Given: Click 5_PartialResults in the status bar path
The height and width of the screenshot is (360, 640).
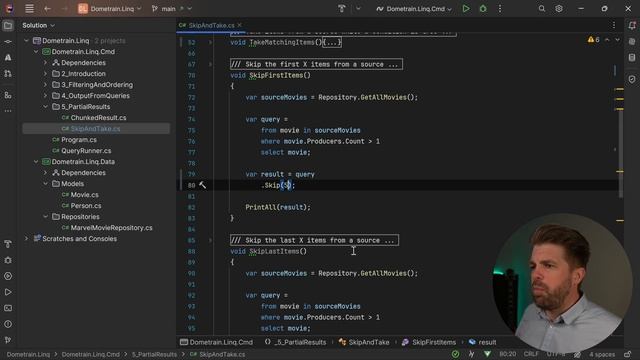Looking at the screenshot, I should [x=154, y=354].
